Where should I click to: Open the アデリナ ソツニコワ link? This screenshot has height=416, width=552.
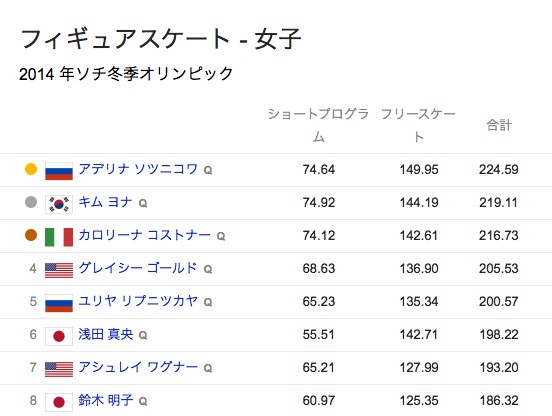tap(138, 169)
